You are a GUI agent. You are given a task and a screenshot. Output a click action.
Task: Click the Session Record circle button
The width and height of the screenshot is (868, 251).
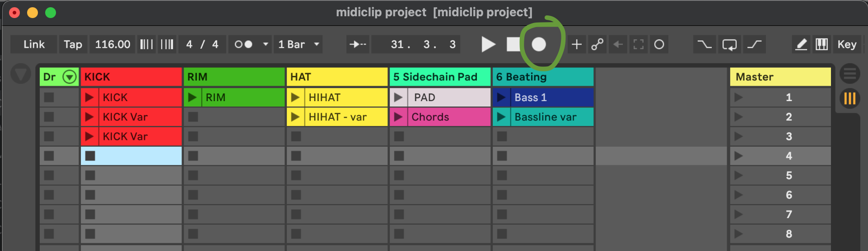(x=659, y=44)
